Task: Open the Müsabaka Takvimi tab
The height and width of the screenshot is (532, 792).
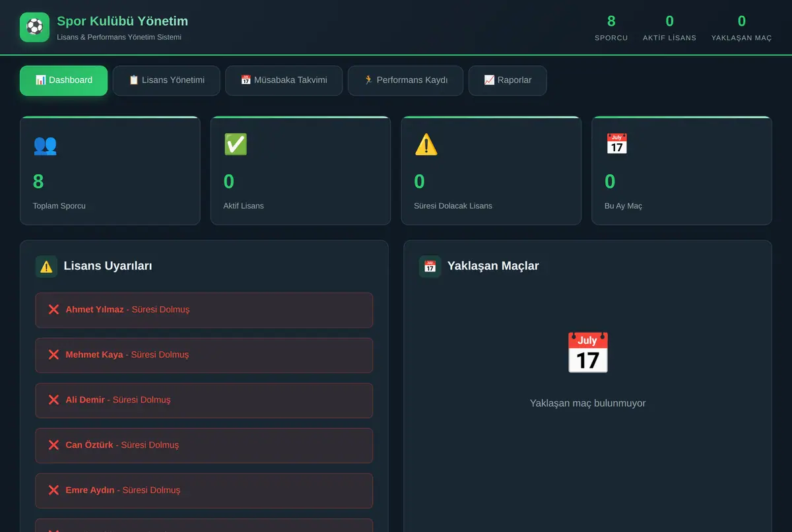Action: coord(284,81)
